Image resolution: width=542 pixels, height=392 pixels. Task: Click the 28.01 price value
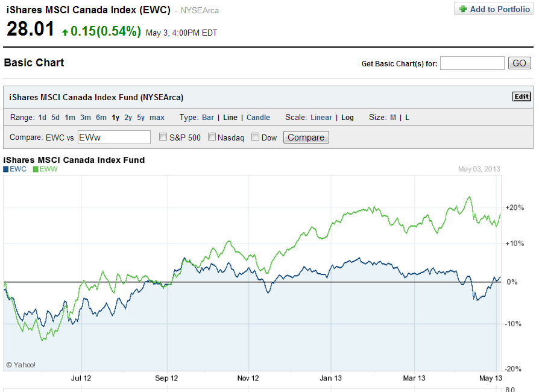click(30, 29)
